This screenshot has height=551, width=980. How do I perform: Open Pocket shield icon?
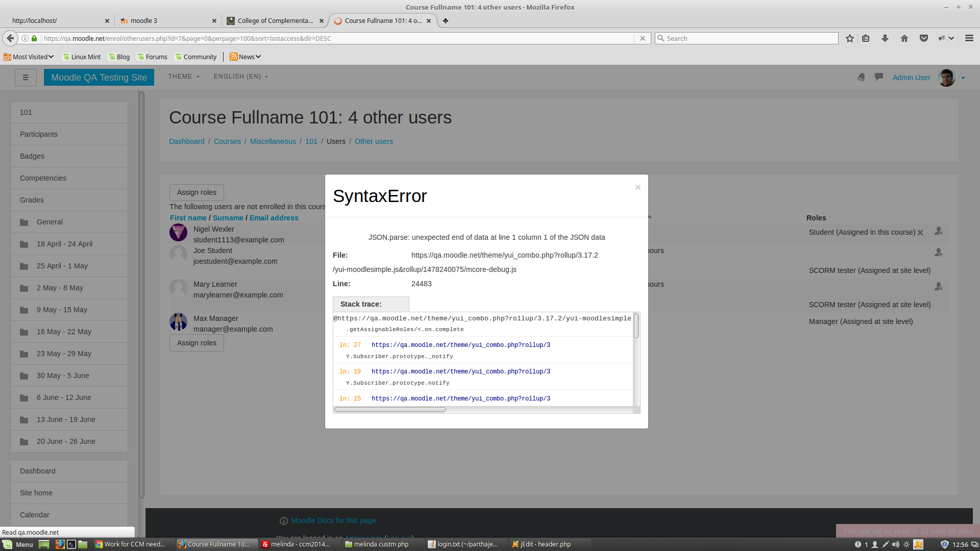pyautogui.click(x=924, y=38)
